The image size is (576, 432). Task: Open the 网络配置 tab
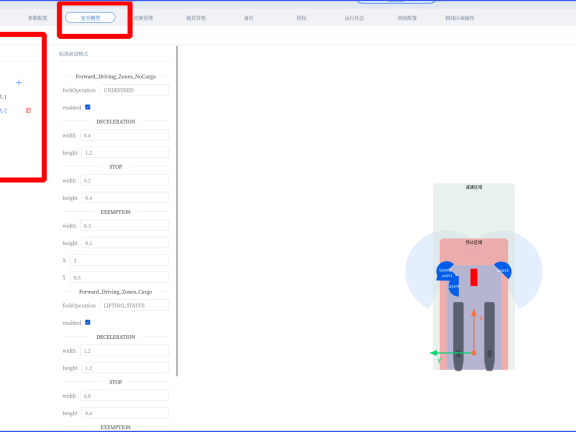pos(407,18)
